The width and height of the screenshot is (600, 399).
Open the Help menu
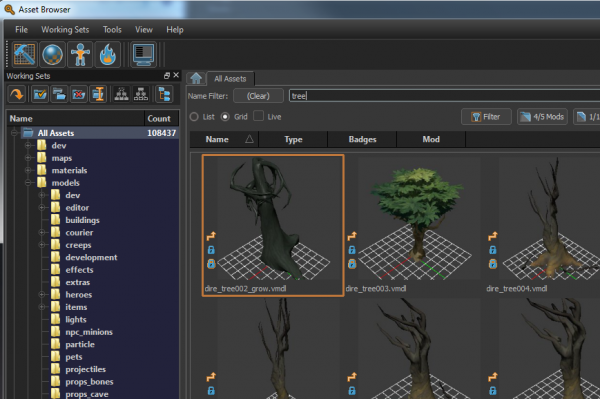[x=175, y=29]
